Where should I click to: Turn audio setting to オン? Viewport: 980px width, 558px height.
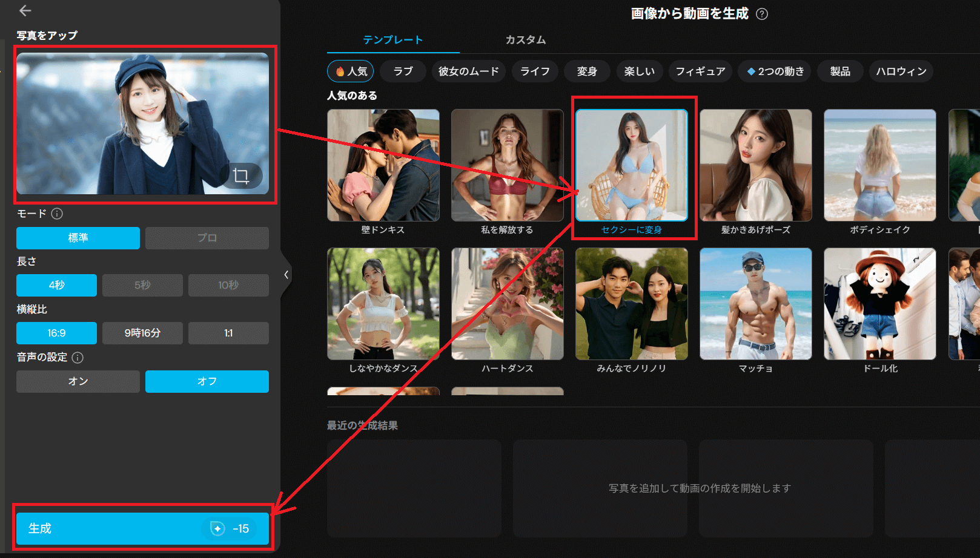coord(78,381)
